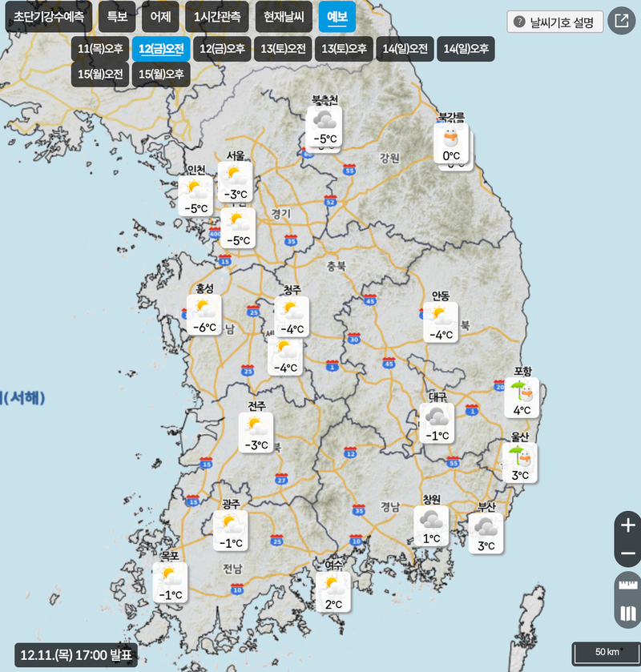Select the 13(토)오전 forecast period
Screen dimensions: 641x672
pos(283,49)
